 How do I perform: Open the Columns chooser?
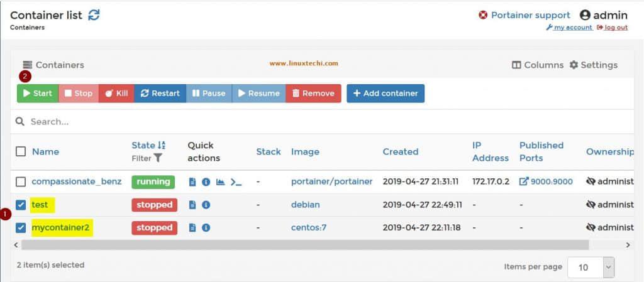pos(538,65)
